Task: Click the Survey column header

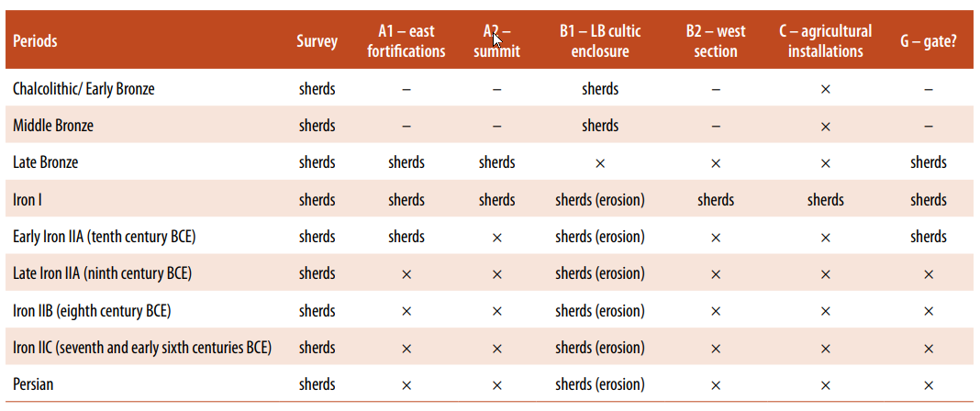Action: tap(317, 41)
